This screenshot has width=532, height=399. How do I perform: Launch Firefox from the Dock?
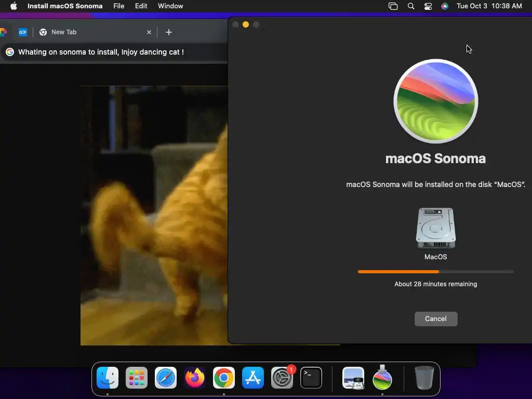coord(195,378)
